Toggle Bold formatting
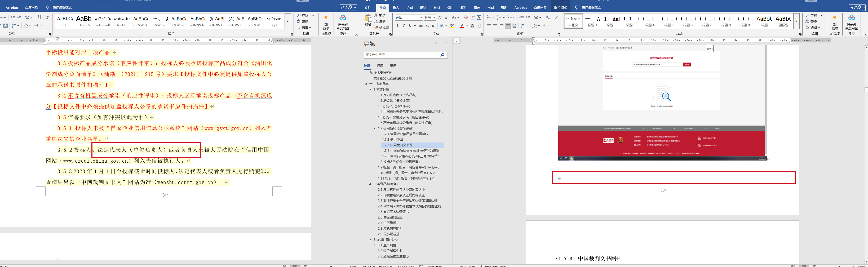 [x=398, y=26]
